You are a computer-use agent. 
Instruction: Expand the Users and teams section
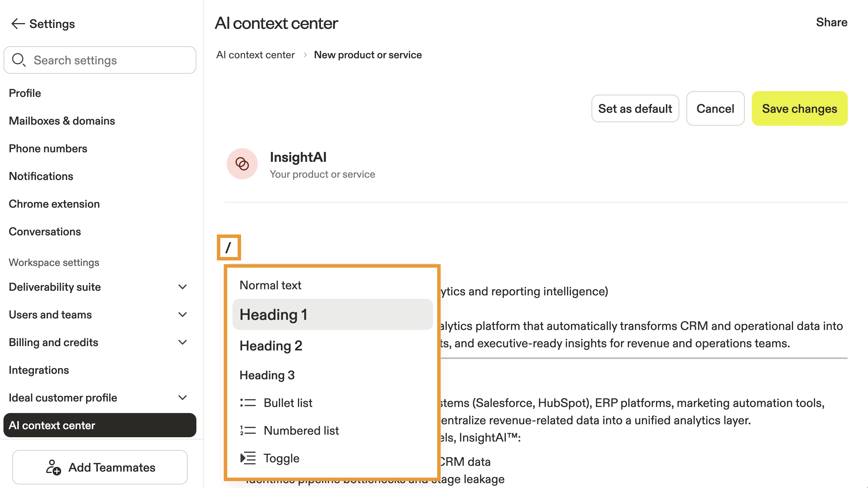click(x=182, y=315)
